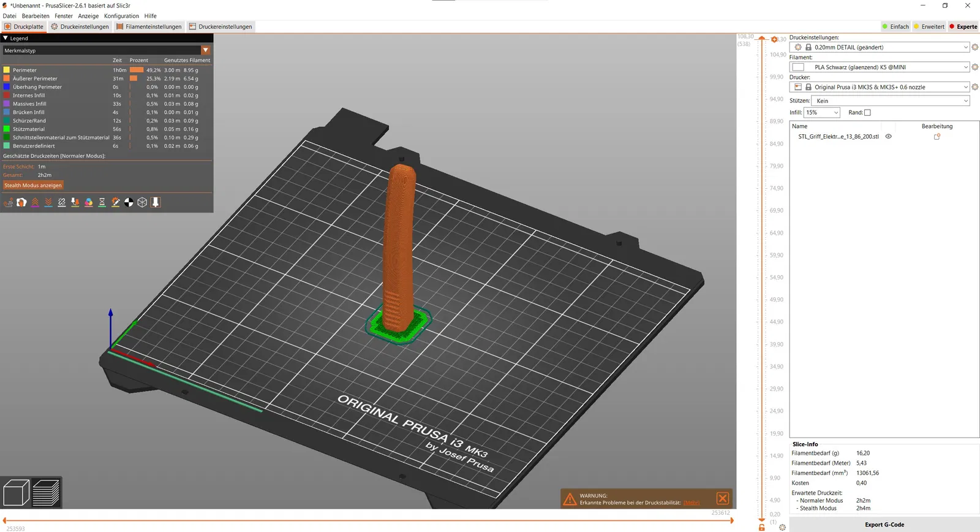Open the Stützen dropdown
Image resolution: width=980 pixels, height=532 pixels.
pos(891,101)
